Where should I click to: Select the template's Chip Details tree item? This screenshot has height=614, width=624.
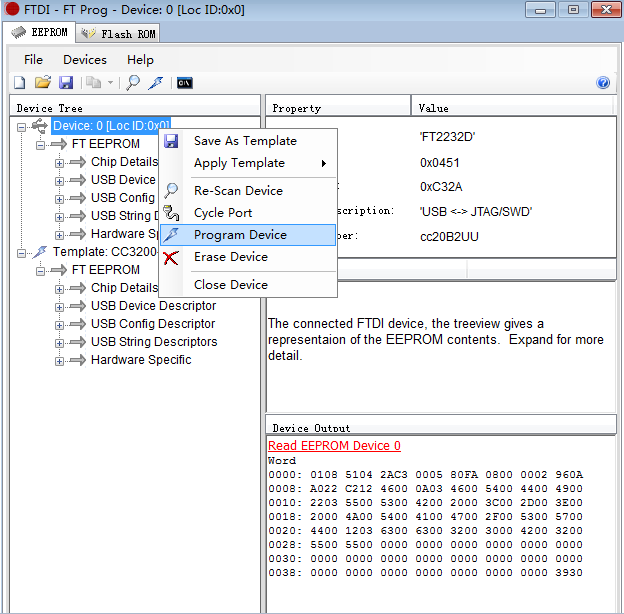(125, 288)
